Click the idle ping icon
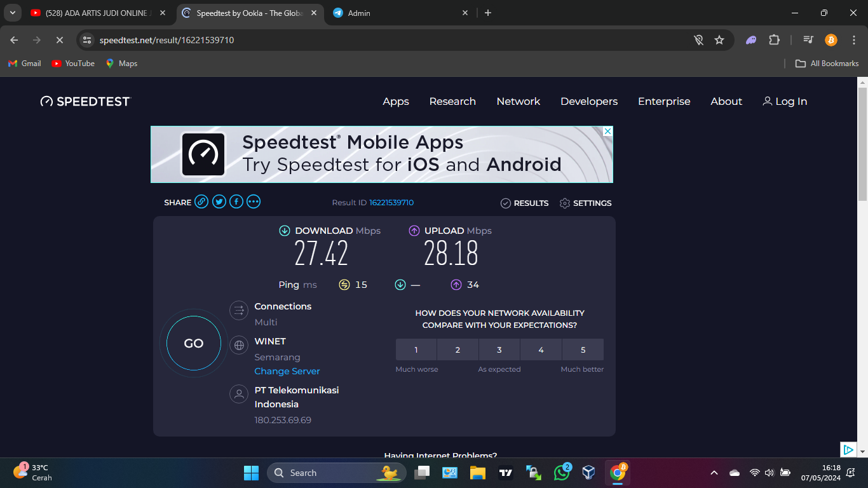The height and width of the screenshot is (488, 868). pyautogui.click(x=344, y=285)
